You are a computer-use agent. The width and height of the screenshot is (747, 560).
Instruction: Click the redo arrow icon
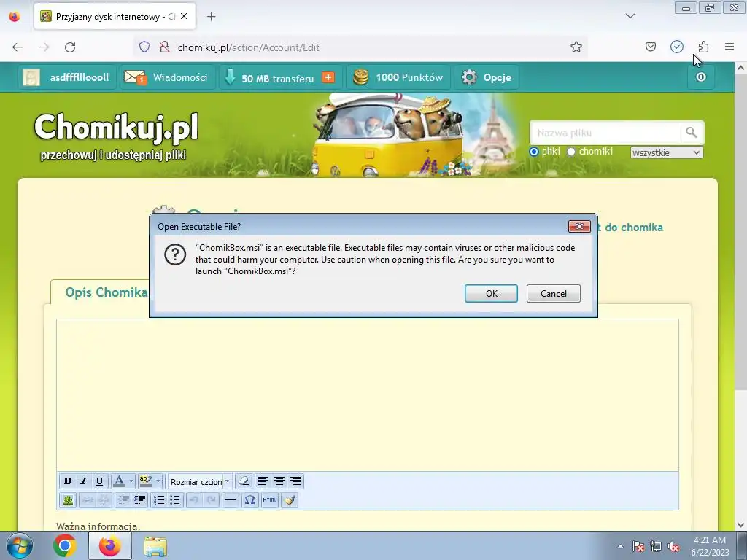click(211, 500)
